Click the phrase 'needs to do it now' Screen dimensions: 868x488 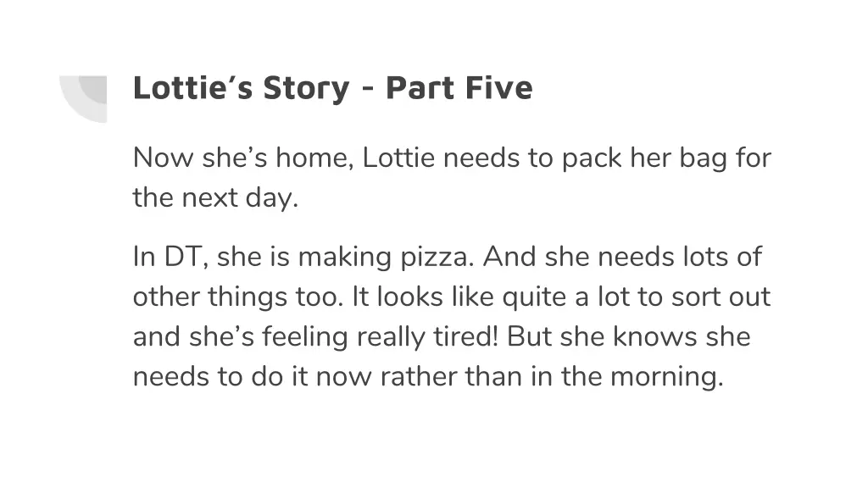point(253,377)
